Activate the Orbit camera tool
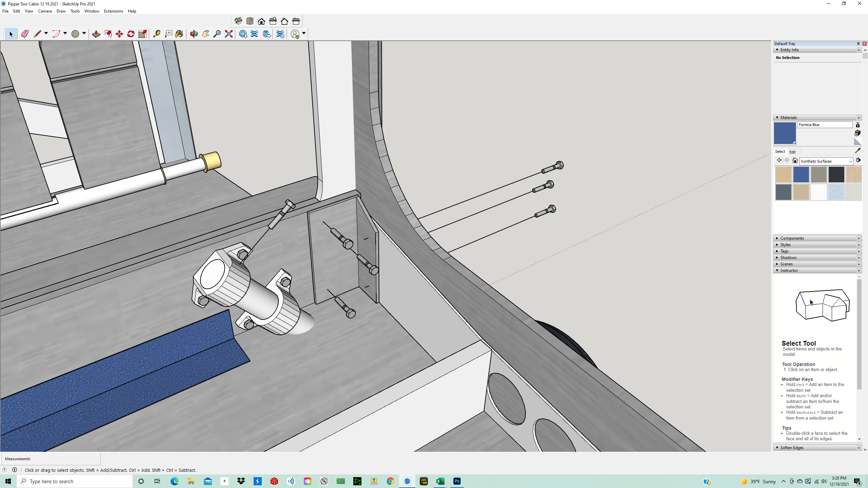The image size is (868, 488). click(x=194, y=34)
